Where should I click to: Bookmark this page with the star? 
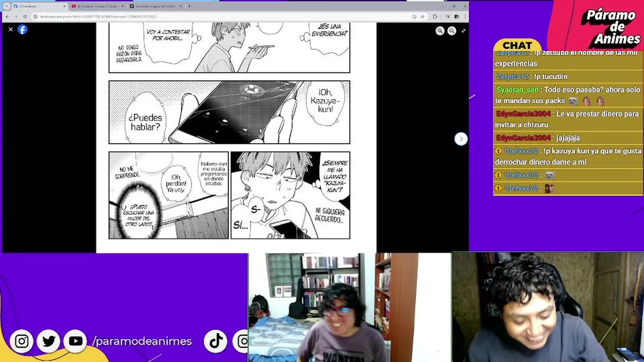tap(422, 17)
